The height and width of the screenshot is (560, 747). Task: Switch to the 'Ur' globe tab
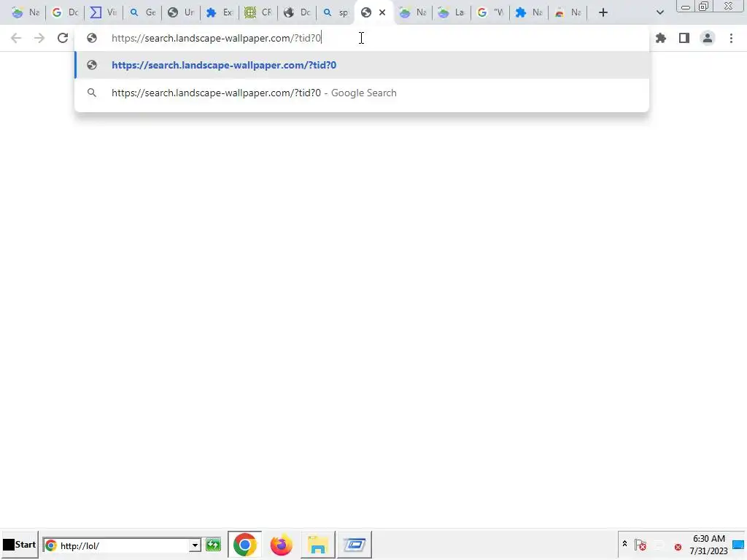[x=181, y=13]
